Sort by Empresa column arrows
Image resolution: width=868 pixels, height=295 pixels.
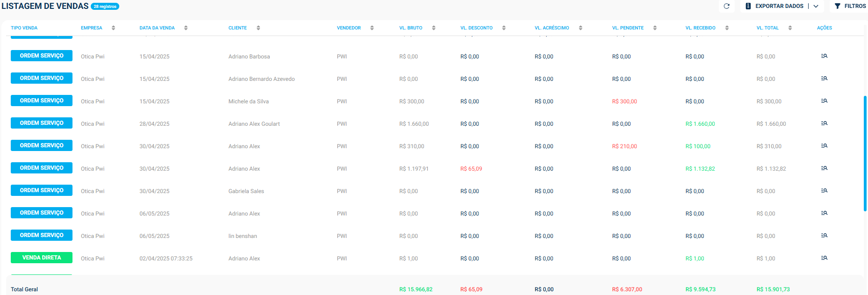point(113,28)
